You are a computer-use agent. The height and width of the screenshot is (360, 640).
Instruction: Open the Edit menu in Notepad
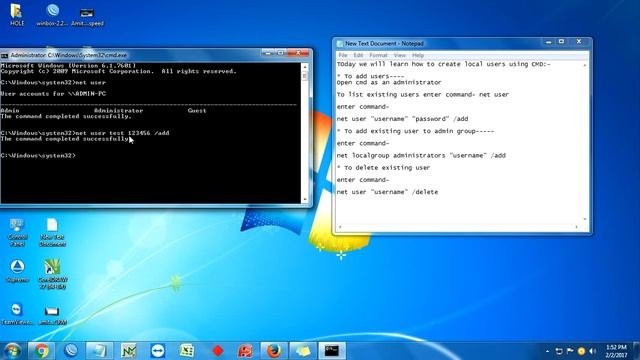pos(358,55)
